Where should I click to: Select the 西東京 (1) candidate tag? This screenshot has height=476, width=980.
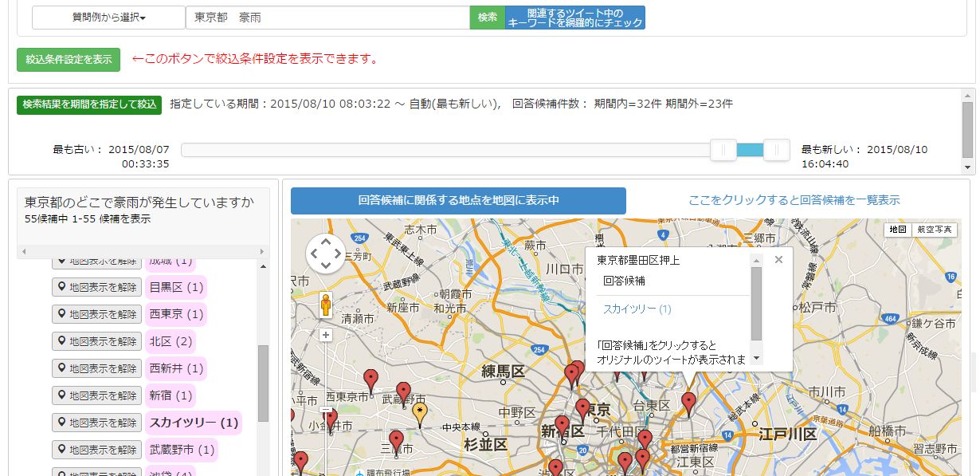(x=176, y=314)
